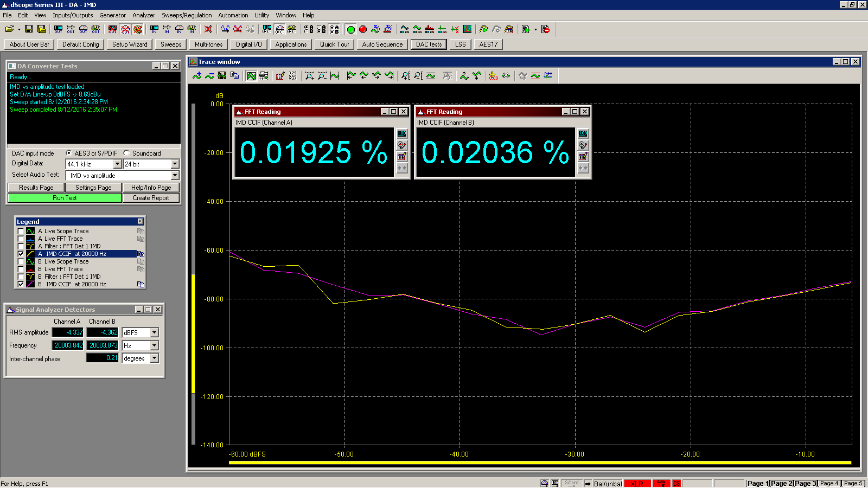Copy the trace with the copy icon
868x488 pixels.
[235, 76]
